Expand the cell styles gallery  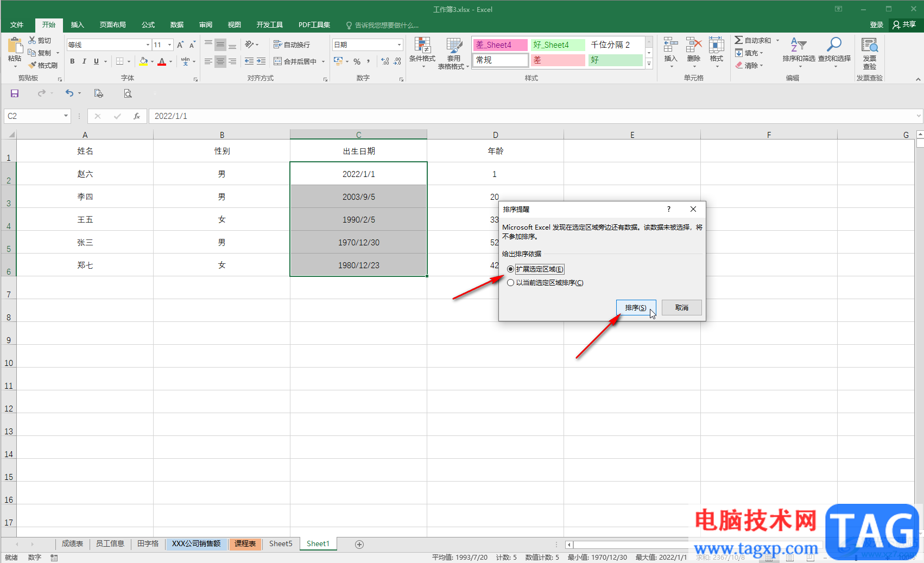point(649,64)
